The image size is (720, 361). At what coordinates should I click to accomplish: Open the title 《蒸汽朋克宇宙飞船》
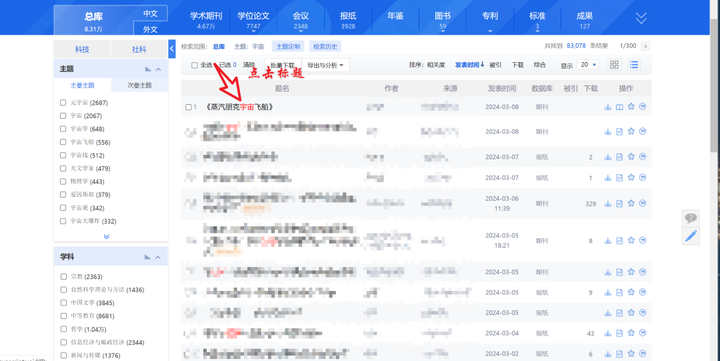click(x=239, y=107)
